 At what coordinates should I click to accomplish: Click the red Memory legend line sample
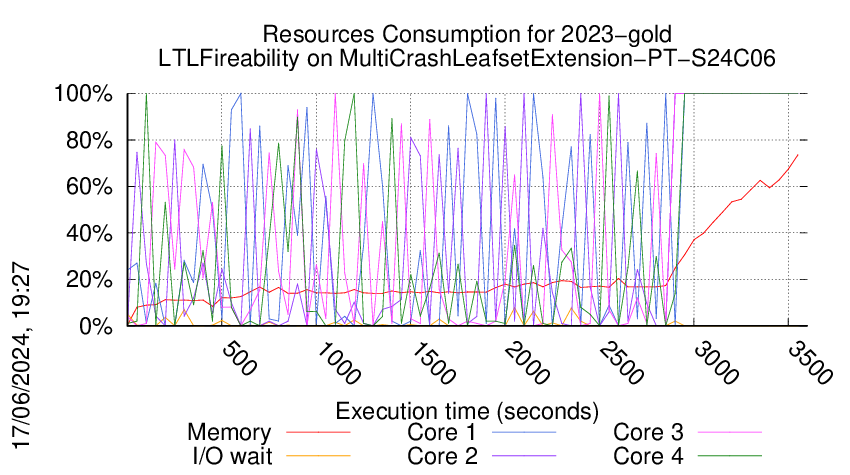click(318, 433)
